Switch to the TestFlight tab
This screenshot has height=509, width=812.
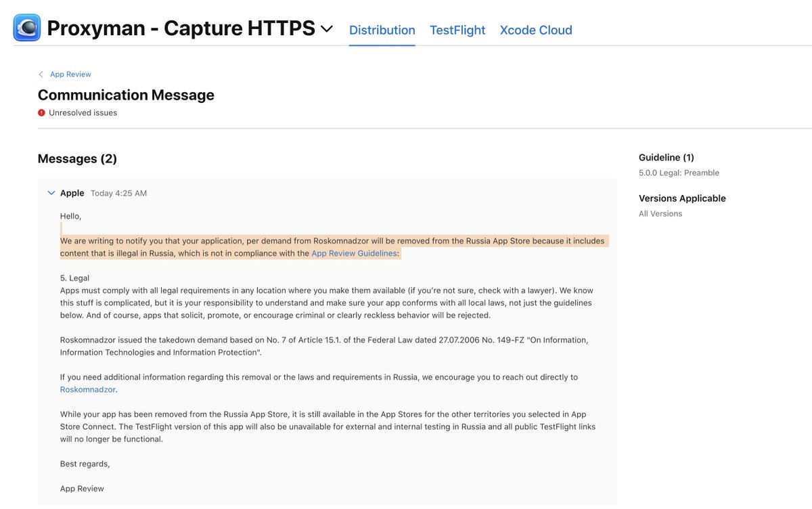pos(457,30)
